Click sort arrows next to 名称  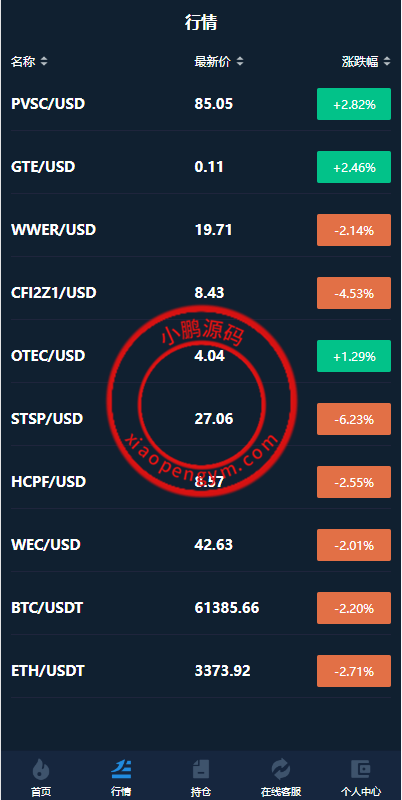[x=44, y=62]
